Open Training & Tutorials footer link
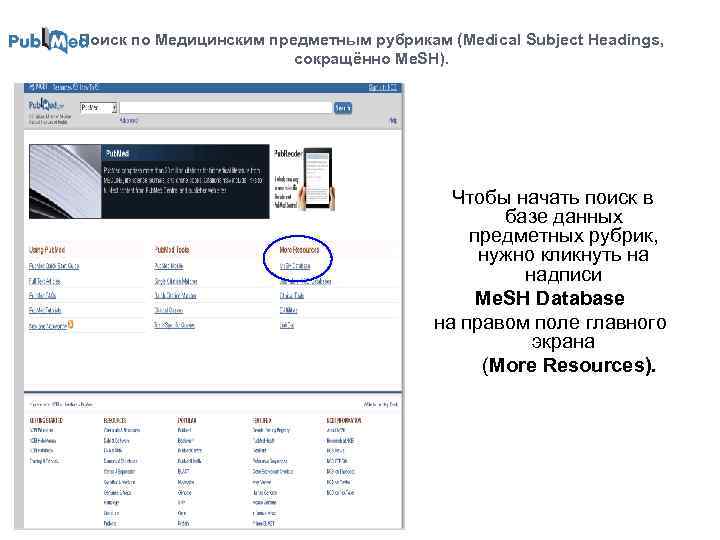Image resolution: width=720 pixels, height=540 pixels. pyautogui.click(x=45, y=461)
